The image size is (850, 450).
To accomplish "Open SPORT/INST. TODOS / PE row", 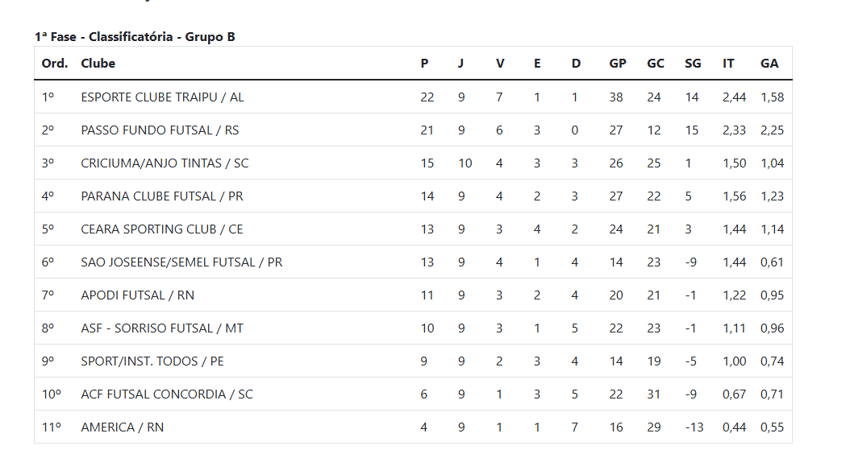I will tap(413, 361).
